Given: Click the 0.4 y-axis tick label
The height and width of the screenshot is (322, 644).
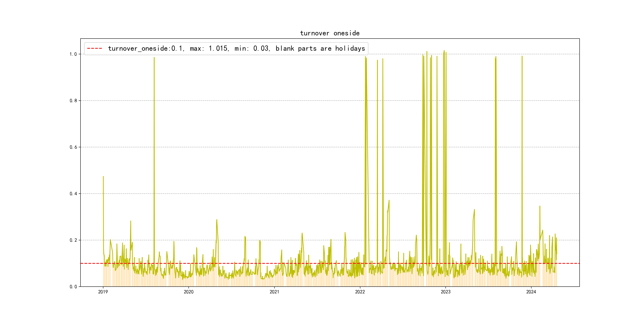Looking at the screenshot, I should 73,194.
